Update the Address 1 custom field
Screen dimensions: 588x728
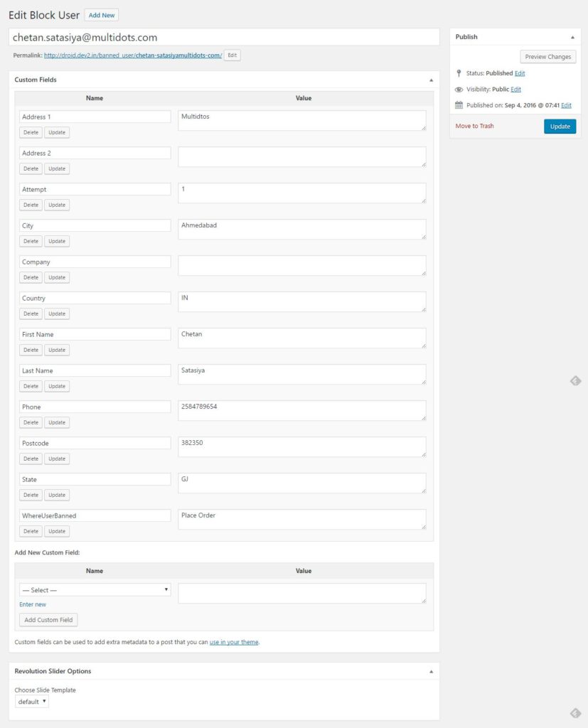click(57, 132)
